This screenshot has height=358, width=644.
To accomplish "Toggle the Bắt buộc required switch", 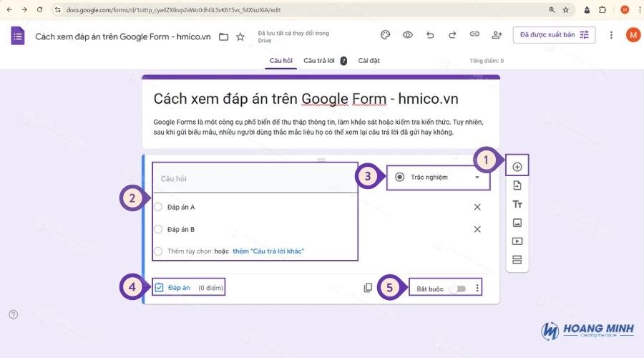I will pyautogui.click(x=457, y=289).
